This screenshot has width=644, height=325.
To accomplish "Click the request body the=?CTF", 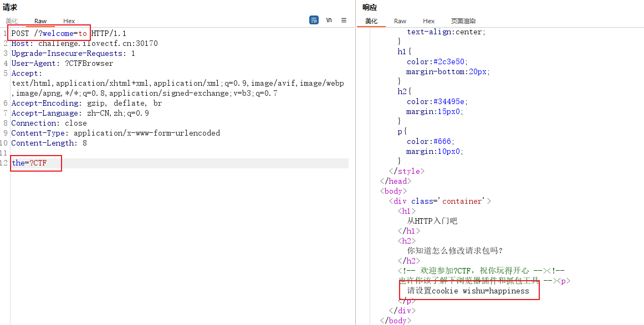I will coord(29,163).
